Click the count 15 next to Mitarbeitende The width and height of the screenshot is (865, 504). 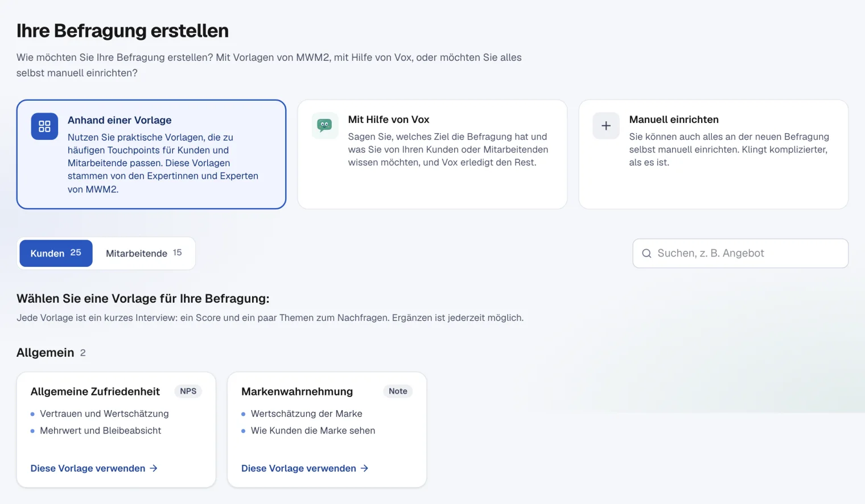tap(178, 253)
